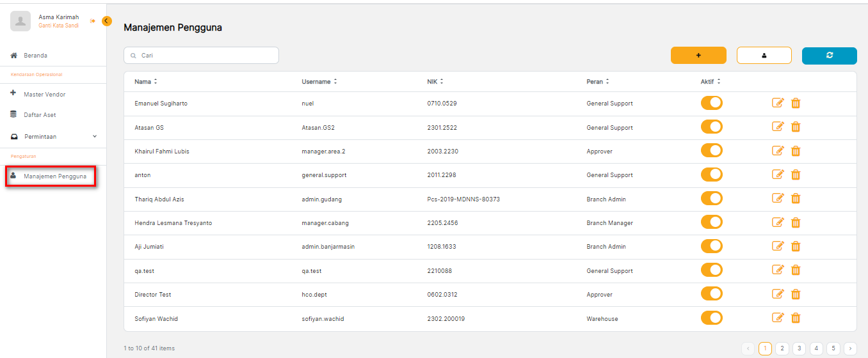Toggle Aktif switch for Hendra Lesmana Tresyanto

711,222
